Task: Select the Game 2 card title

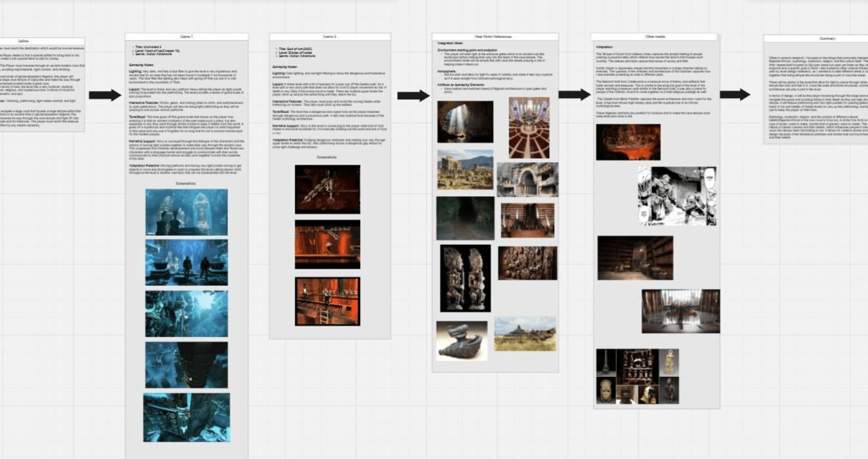Action: click(x=329, y=37)
